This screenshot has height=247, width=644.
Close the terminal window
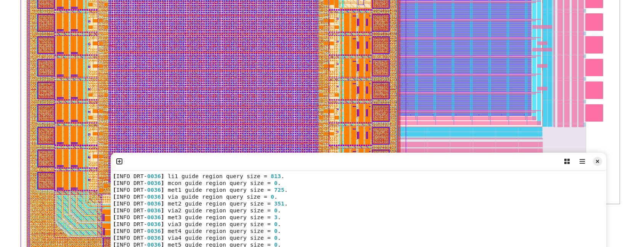597,161
